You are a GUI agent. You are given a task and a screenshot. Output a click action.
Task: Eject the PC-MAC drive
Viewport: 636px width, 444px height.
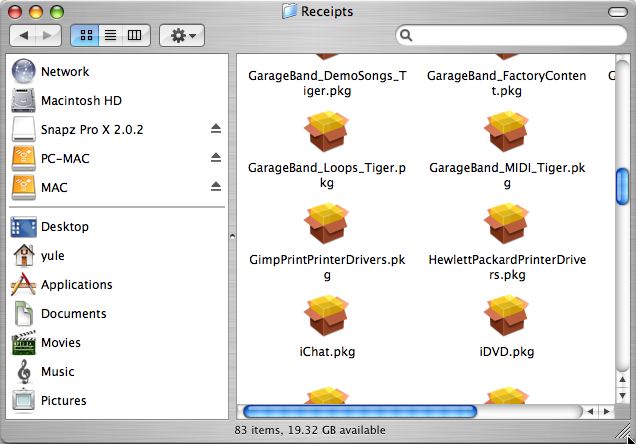(x=216, y=158)
